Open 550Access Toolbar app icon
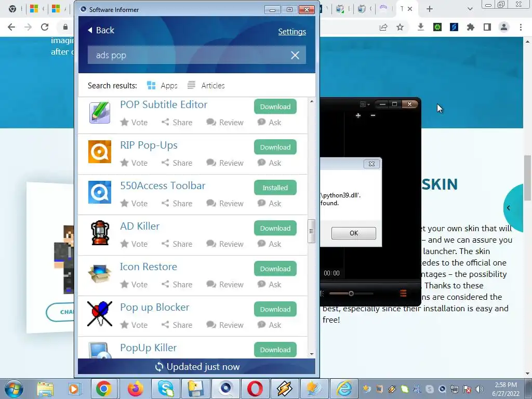 99,192
